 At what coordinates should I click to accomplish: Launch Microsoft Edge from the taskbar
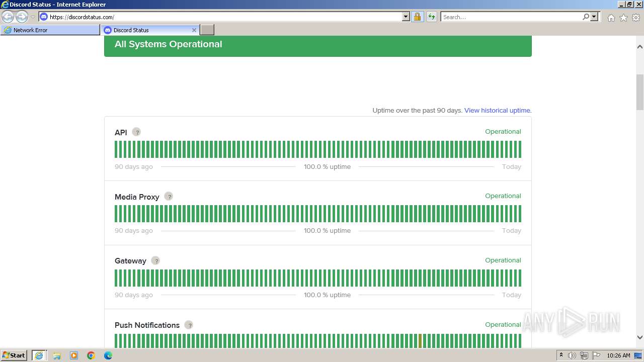click(x=108, y=355)
